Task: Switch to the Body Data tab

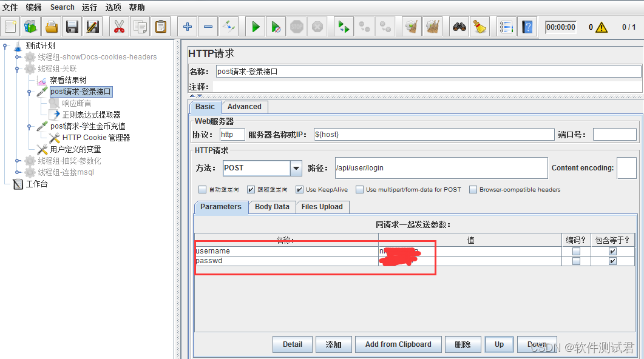Action: click(x=272, y=207)
